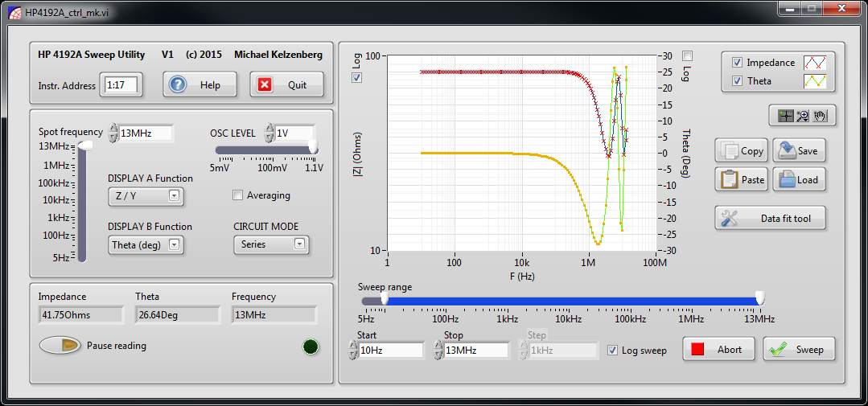The height and width of the screenshot is (406, 868).
Task: Click the 100mV label under OSC LEVEL
Action: coord(273,167)
